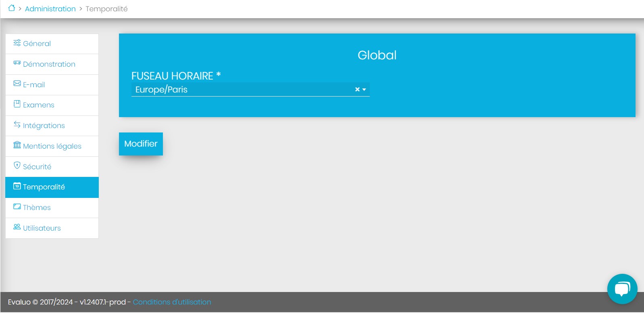Open the Démonstration settings section
Screen dimensions: 644x313
click(49, 64)
